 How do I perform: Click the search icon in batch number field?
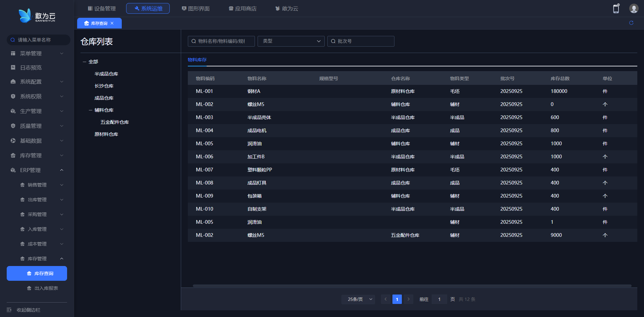point(333,41)
